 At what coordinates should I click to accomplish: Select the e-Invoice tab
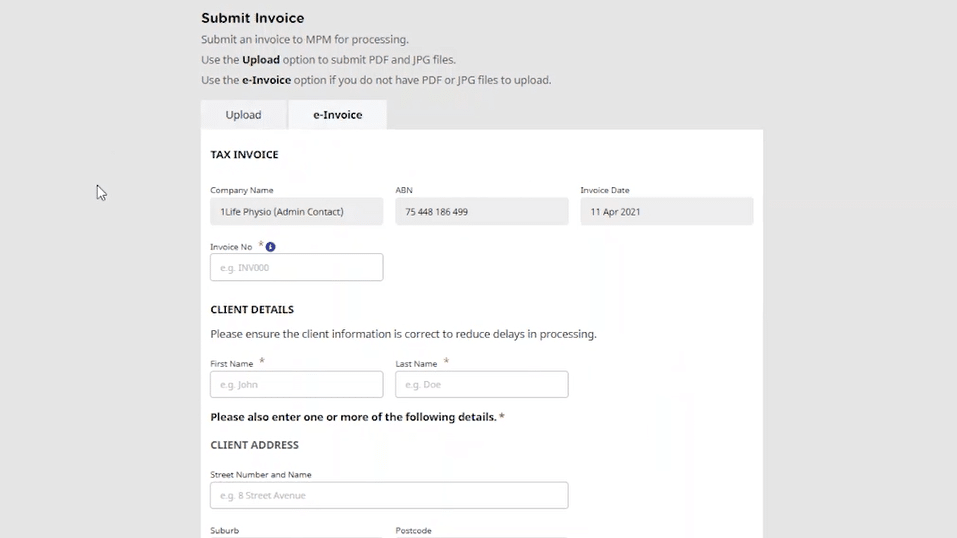[x=337, y=115]
